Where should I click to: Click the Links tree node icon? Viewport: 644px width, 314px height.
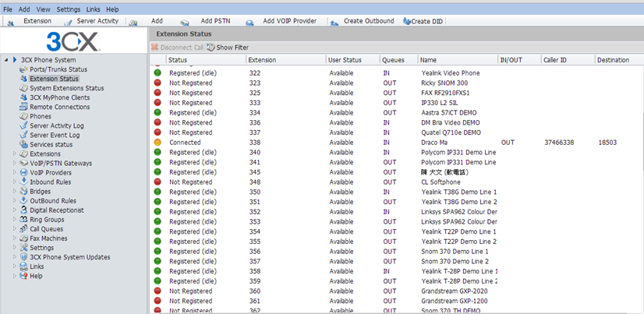(x=23, y=266)
